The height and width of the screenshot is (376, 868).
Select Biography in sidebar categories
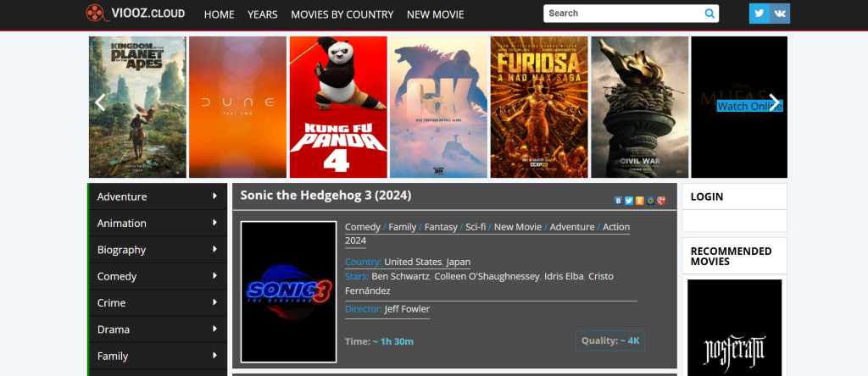point(121,249)
